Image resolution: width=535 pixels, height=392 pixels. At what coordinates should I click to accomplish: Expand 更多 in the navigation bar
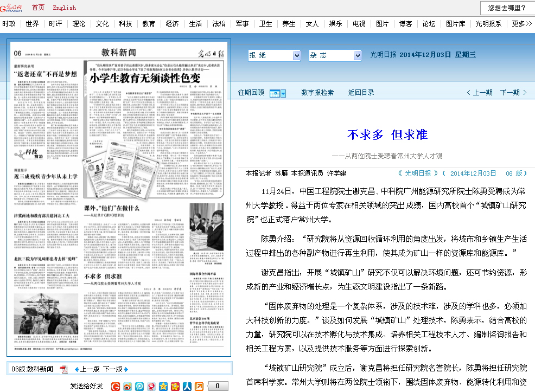521,24
